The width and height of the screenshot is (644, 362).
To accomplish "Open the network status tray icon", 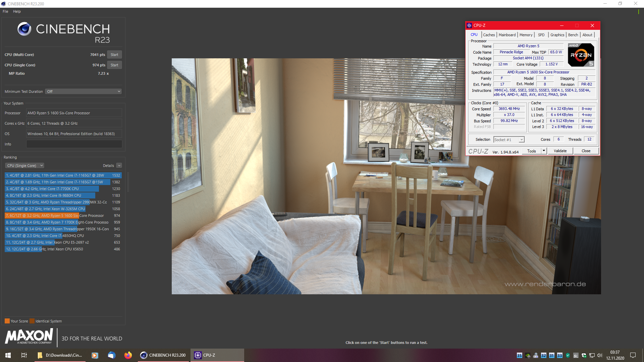I will pyautogui.click(x=592, y=356).
